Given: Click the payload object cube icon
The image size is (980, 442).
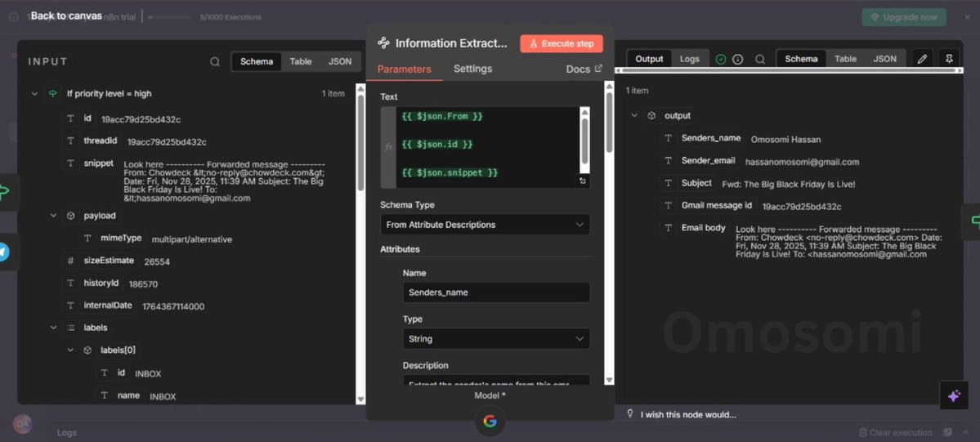Looking at the screenshot, I should (70, 216).
